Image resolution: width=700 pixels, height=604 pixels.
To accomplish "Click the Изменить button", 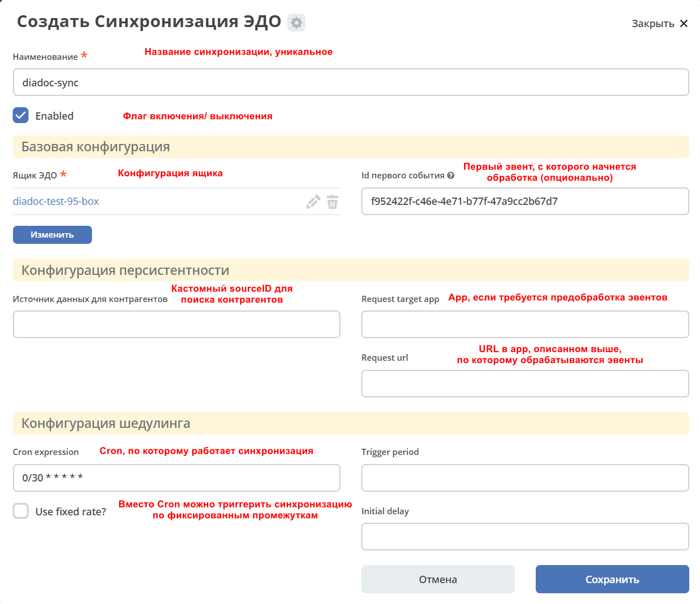I will tap(53, 235).
